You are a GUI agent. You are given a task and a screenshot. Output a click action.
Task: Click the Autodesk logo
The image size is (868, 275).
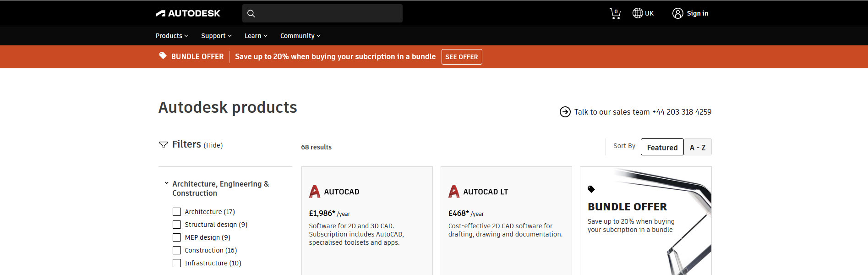pyautogui.click(x=188, y=13)
